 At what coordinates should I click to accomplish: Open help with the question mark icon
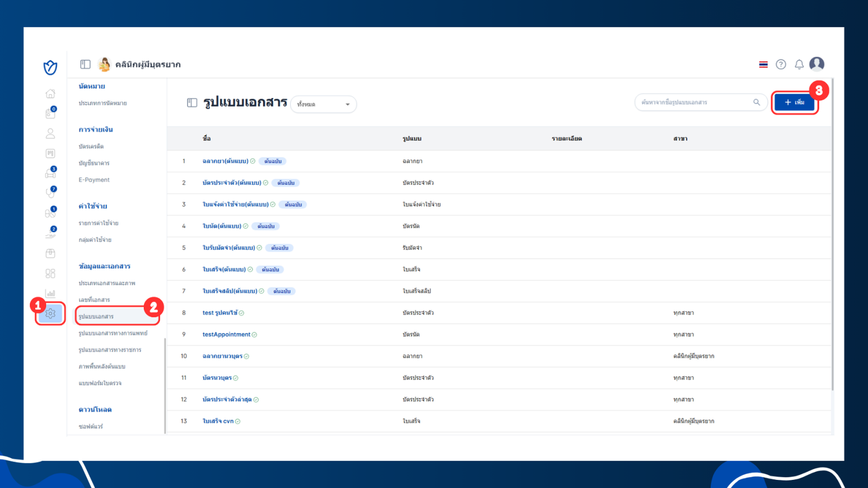(x=781, y=64)
